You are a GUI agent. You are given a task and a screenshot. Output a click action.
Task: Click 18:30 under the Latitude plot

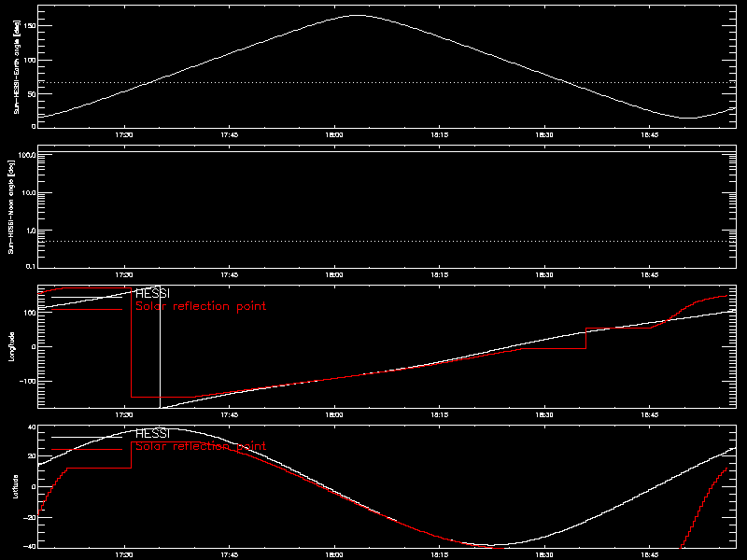544,555
